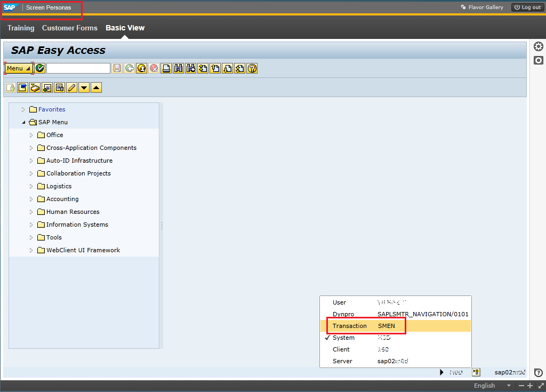
Task: Click the Screen Personas header title
Action: [49, 7]
